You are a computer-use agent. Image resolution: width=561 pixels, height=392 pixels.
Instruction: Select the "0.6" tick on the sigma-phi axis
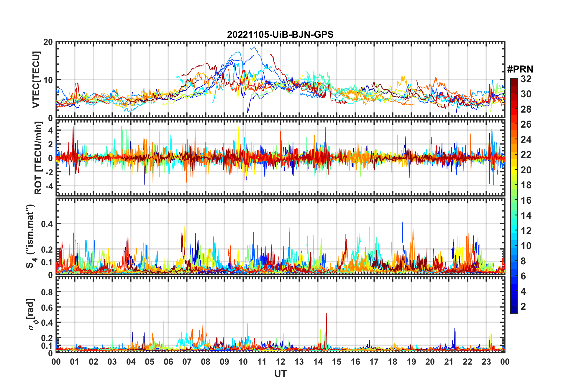point(47,307)
